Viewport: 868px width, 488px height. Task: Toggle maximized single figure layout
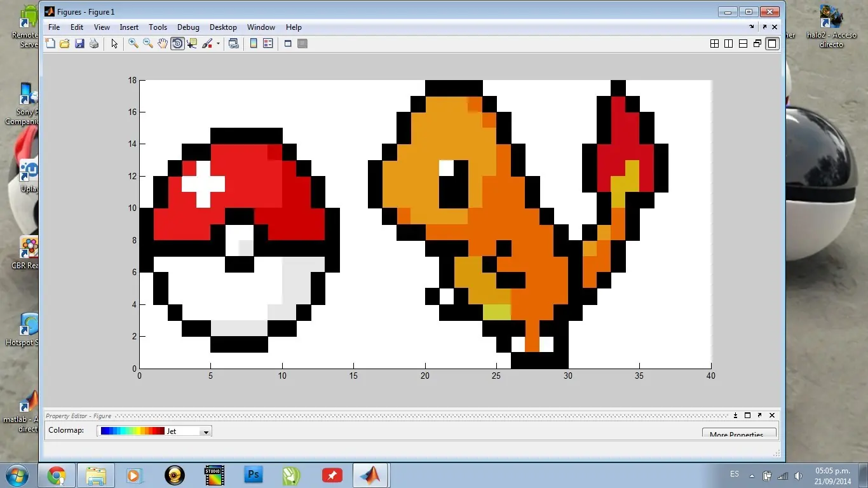(x=772, y=44)
